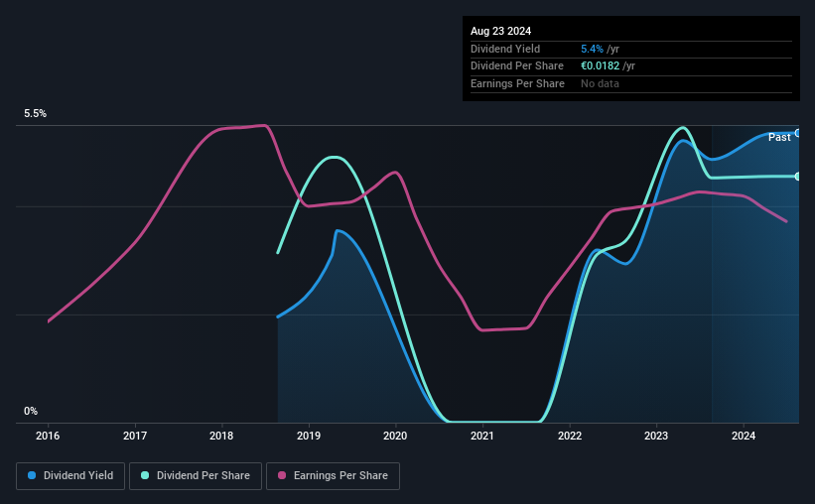This screenshot has height=504, width=815.
Task: Click the No data earnings value
Action: [x=600, y=83]
